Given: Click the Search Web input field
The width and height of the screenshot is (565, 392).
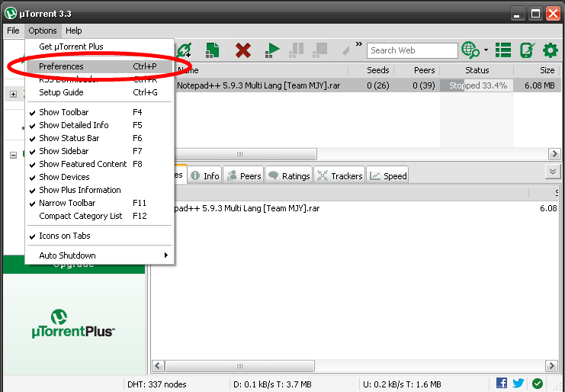Looking at the screenshot, I should click(412, 50).
